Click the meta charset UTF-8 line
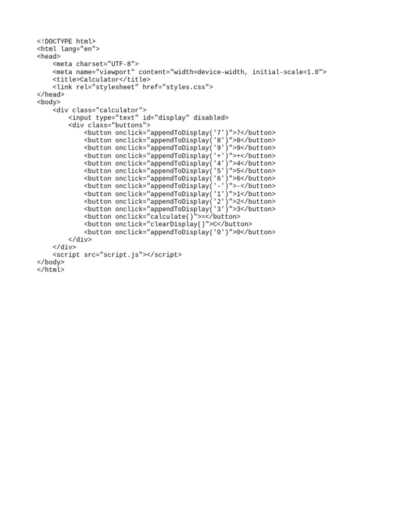 click(96, 64)
